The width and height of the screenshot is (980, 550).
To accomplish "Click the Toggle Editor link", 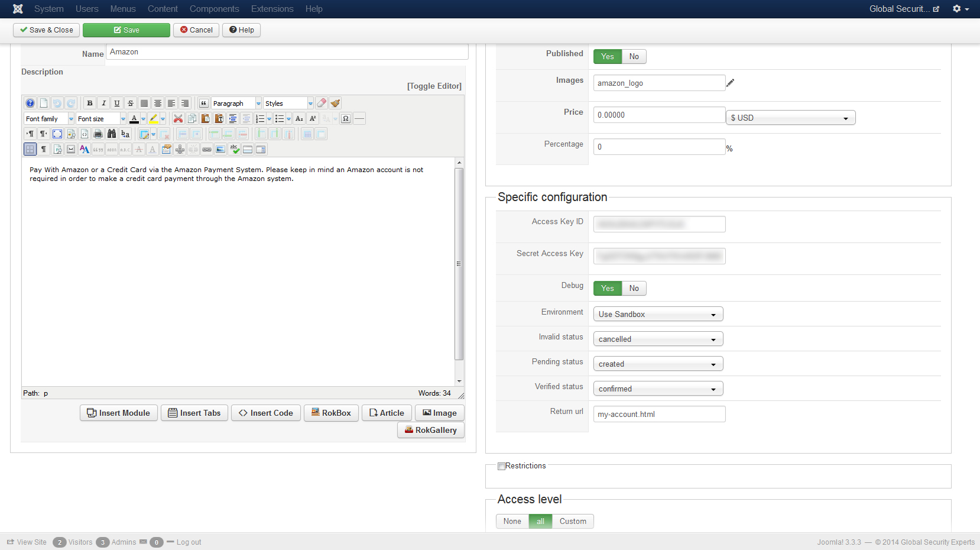I will (434, 86).
